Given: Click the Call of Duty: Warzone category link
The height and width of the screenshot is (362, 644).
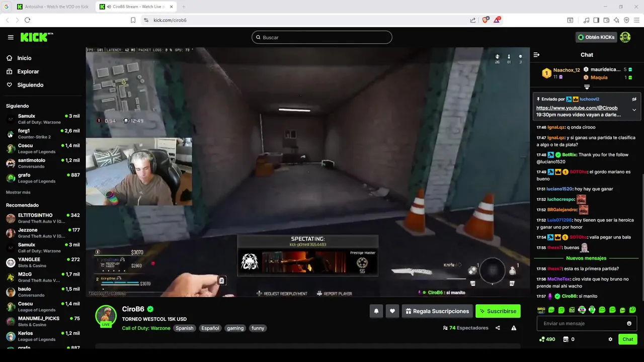Looking at the screenshot, I should tap(146, 328).
